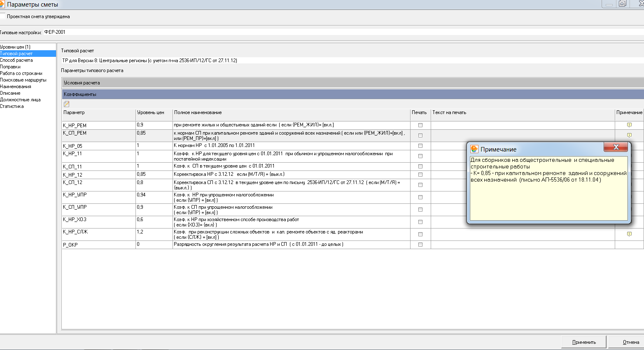Enable Печать checkbox for K_НР_РЕМ
This screenshot has height=350, width=644.
point(420,125)
